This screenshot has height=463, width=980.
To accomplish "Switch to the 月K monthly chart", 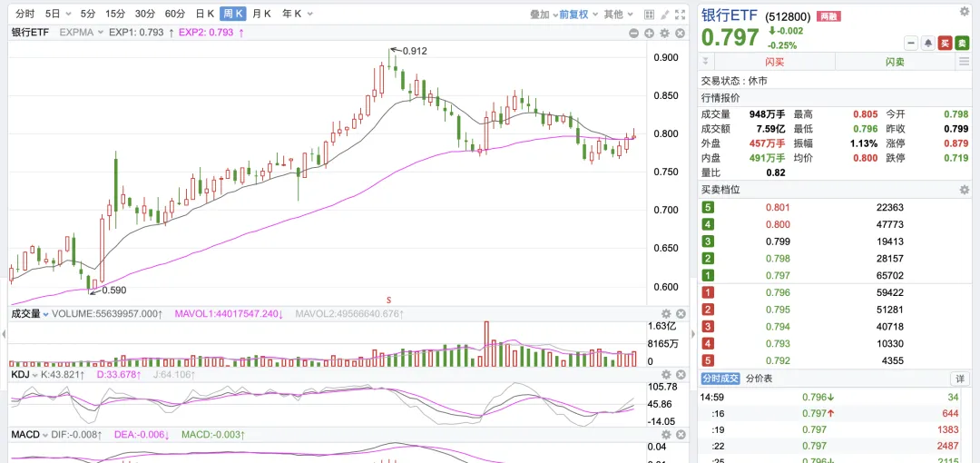I will pyautogui.click(x=262, y=14).
